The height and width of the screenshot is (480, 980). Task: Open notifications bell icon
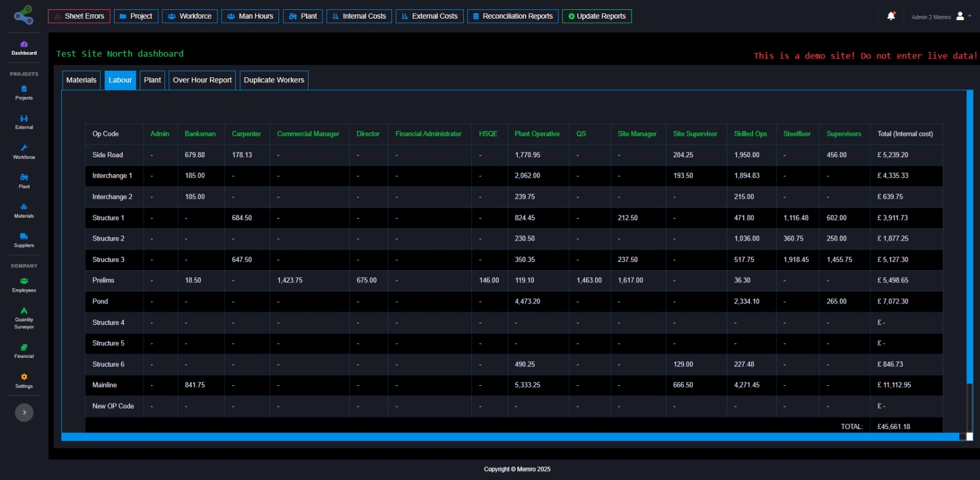891,16
